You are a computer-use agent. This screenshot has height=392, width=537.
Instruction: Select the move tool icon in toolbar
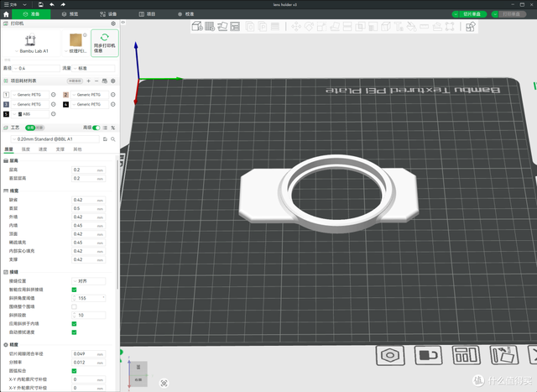click(x=296, y=26)
